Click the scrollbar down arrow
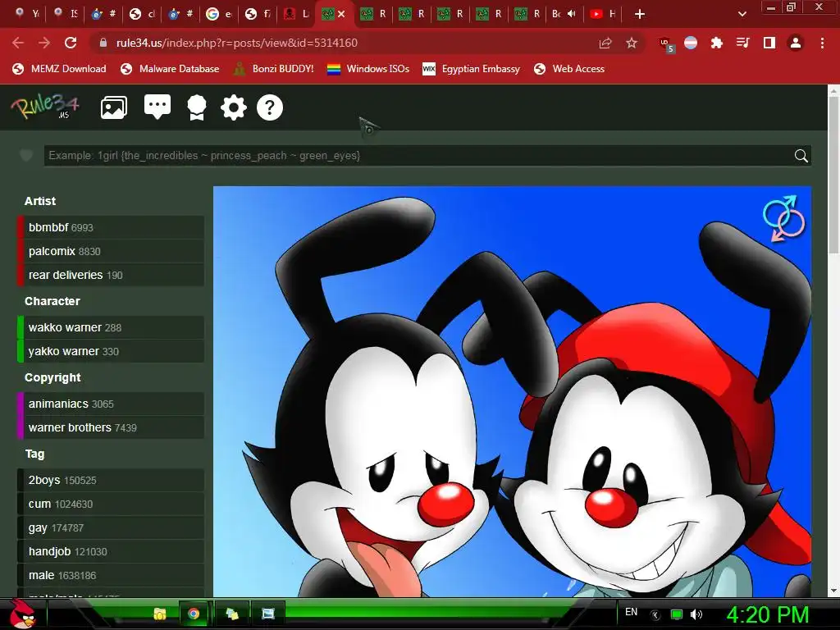The image size is (840, 630). tap(833, 591)
